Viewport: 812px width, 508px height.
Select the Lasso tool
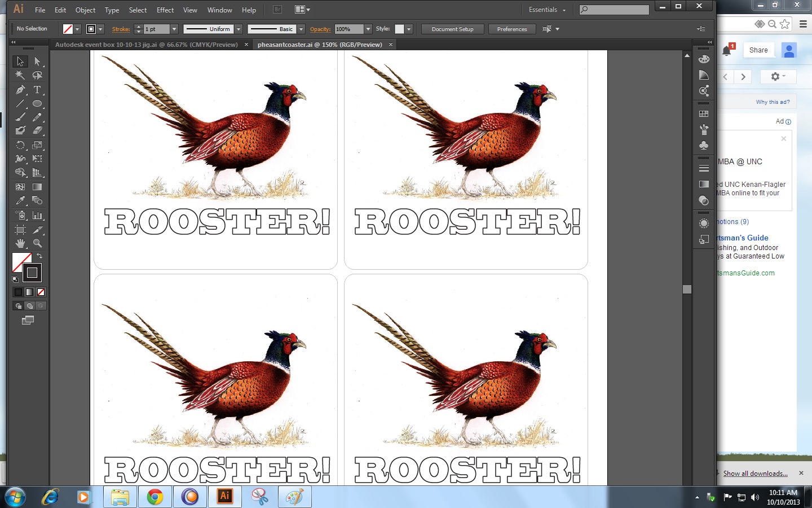click(x=37, y=75)
